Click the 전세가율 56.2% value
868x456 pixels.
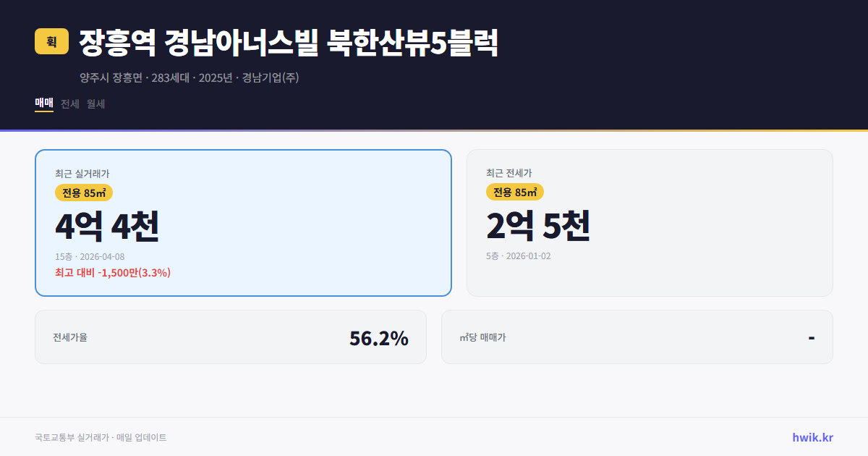378,337
